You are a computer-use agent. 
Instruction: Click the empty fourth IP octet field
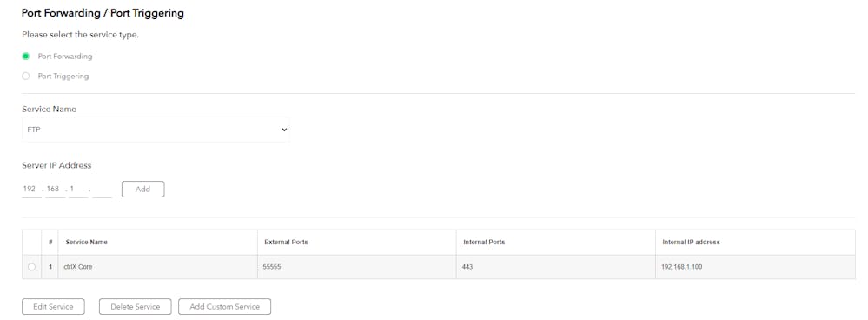coord(102,190)
